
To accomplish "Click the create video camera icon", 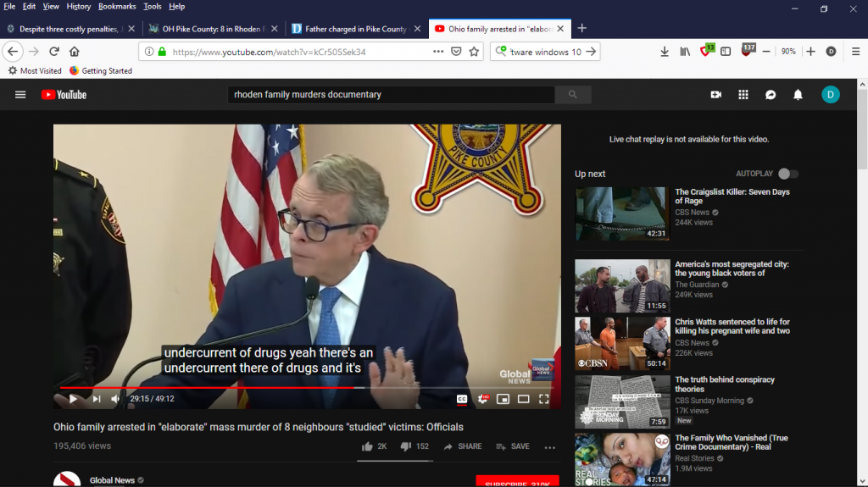I will (715, 95).
